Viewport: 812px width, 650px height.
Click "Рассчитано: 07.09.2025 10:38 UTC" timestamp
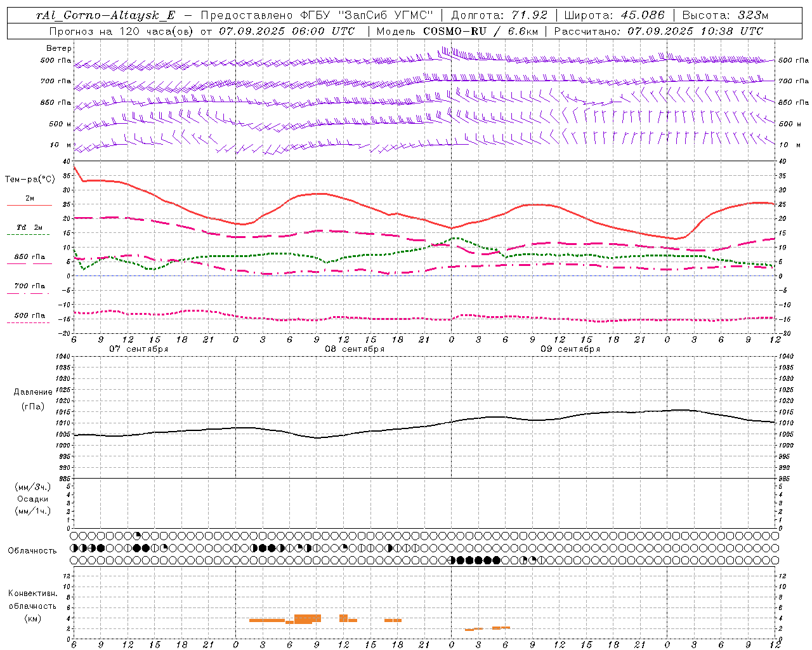[658, 31]
